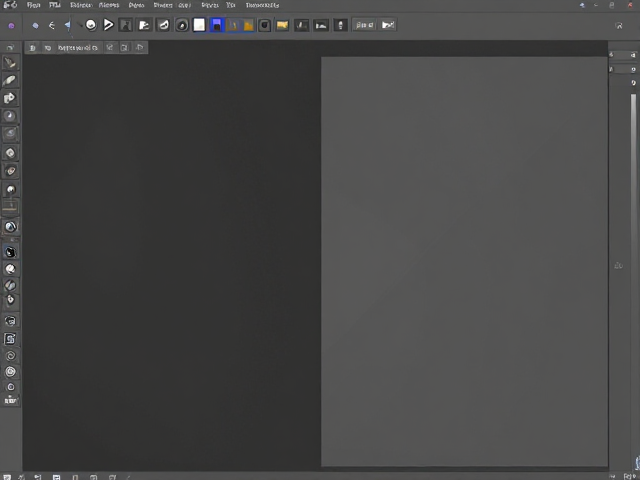Toggle the highlighted black blob tool in left toolbox

click(10, 252)
